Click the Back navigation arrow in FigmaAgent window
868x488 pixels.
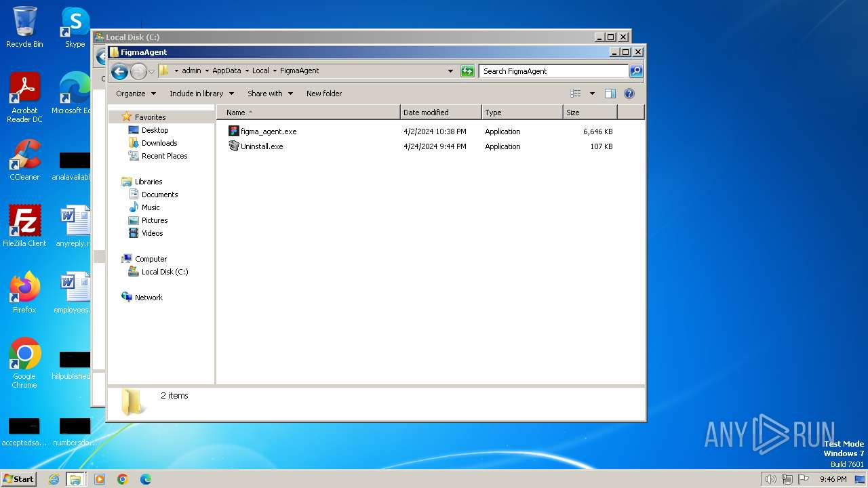coord(119,71)
